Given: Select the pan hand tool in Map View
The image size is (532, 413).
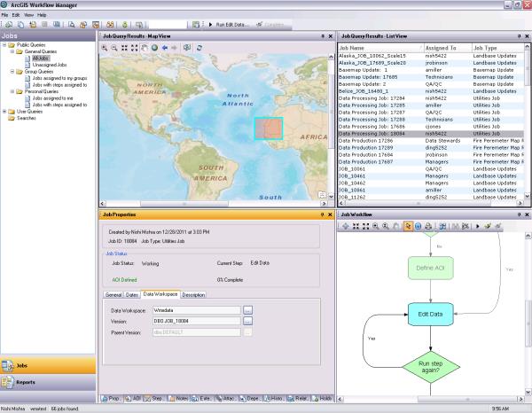Looking at the screenshot, I should tap(145, 48).
